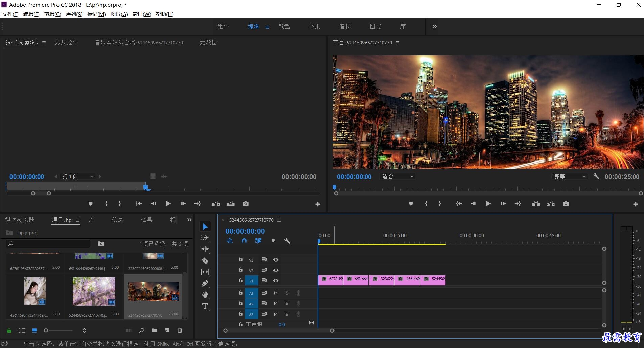Viewport: 644px width, 348px height.
Task: Toggle sync lock on track A3
Action: tap(264, 314)
